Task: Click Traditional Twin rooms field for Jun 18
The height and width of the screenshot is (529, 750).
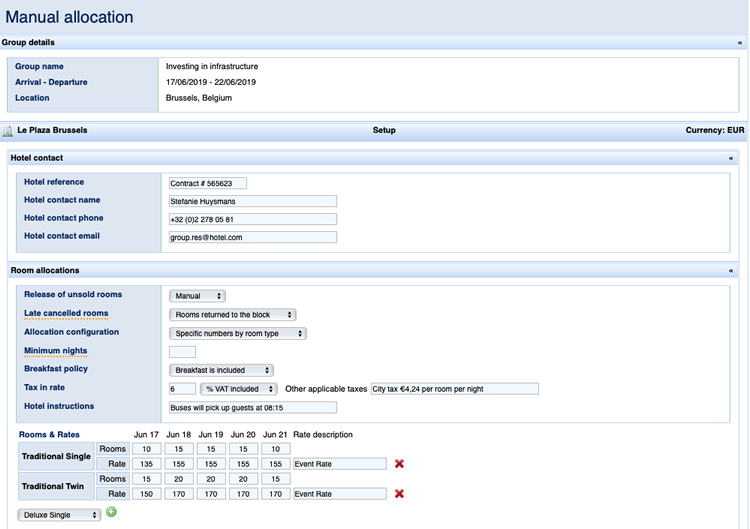Action: (178, 479)
